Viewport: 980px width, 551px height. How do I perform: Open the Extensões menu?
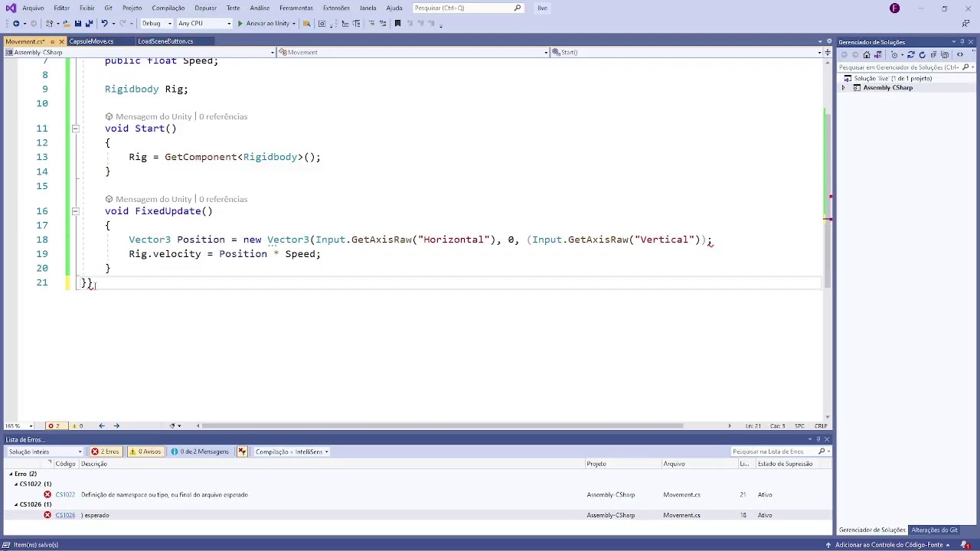click(x=336, y=8)
